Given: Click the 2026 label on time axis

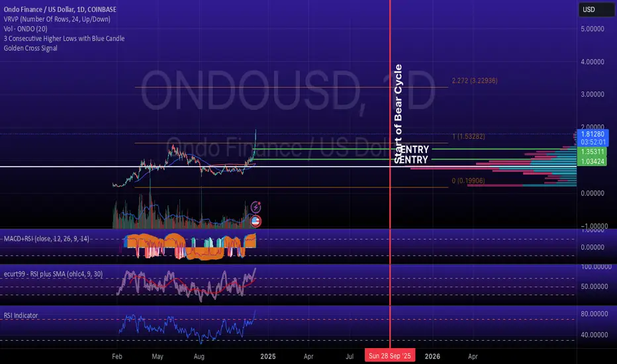Looking at the screenshot, I should click(432, 356).
